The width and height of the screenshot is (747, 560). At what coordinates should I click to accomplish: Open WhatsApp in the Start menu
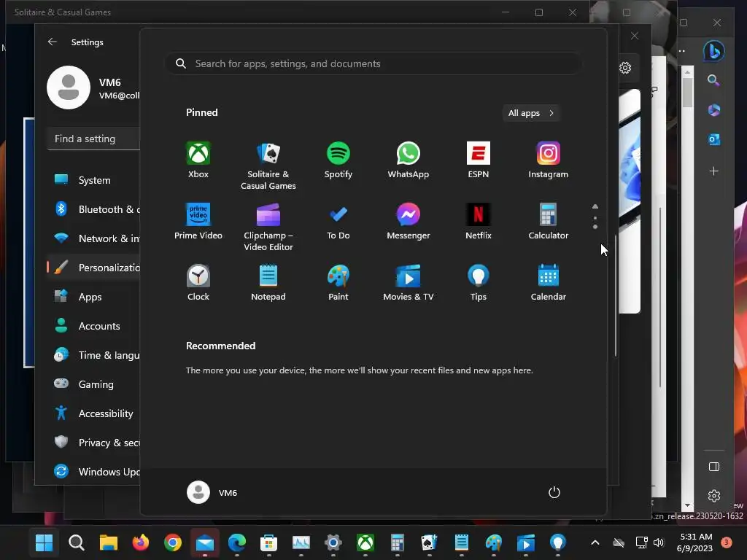(409, 160)
